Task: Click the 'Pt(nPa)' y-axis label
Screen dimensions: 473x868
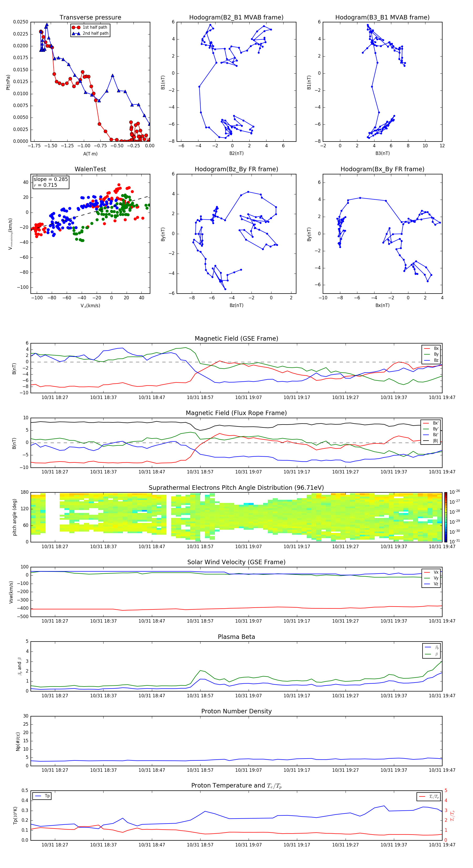Action: point(8,82)
